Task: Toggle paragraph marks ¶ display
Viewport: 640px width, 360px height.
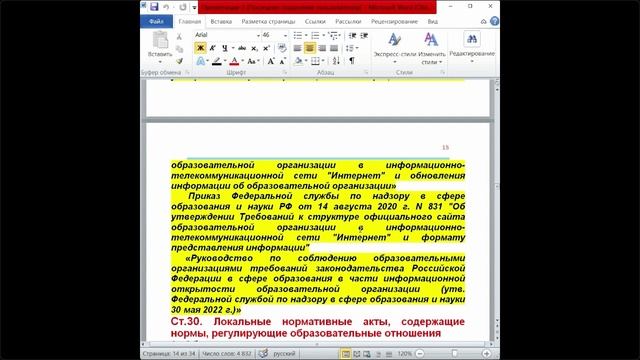Action: 351,61
